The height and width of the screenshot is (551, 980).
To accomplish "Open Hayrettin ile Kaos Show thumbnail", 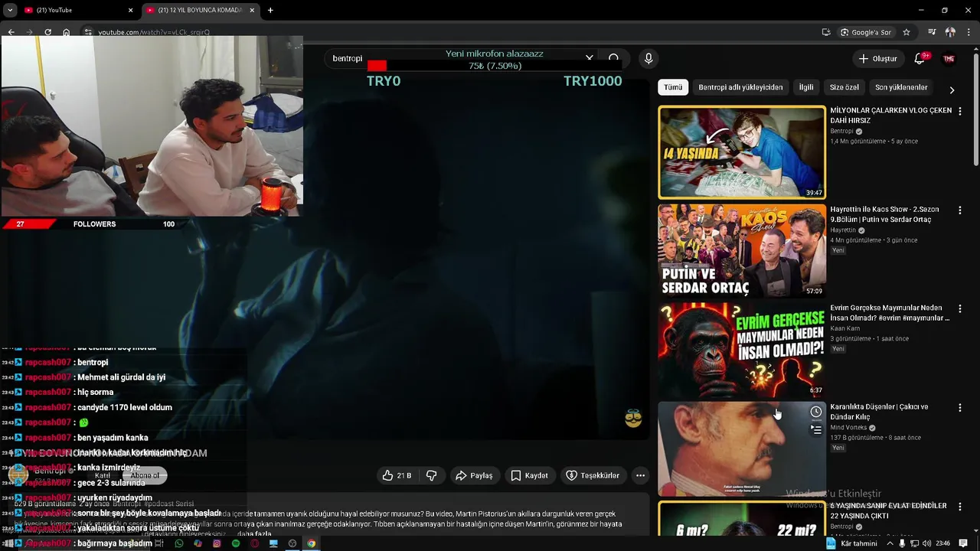I will point(742,250).
